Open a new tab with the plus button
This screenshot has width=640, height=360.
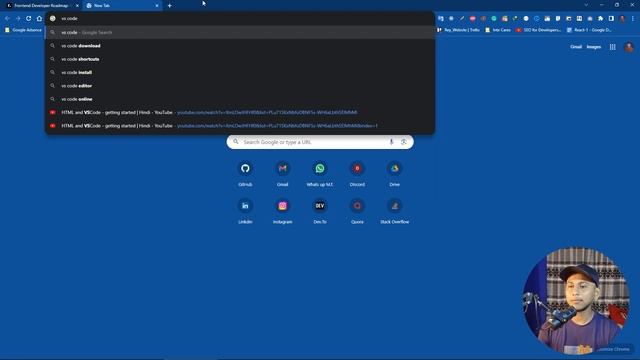pos(169,6)
